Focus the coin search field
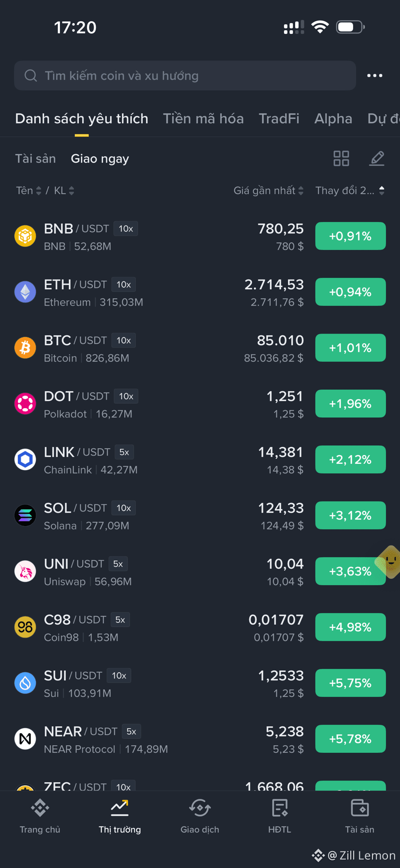400x868 pixels. (x=185, y=75)
